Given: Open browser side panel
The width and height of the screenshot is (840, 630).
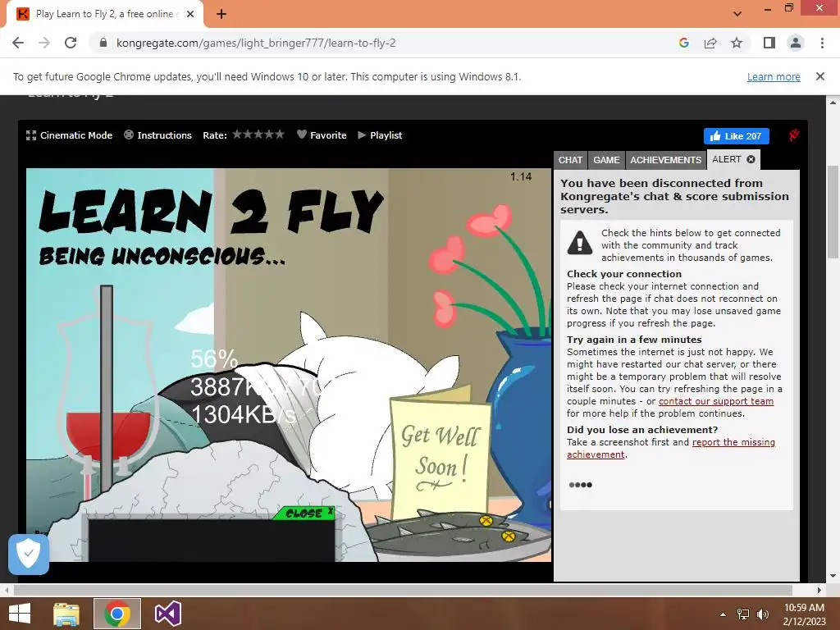Looking at the screenshot, I should coord(769,43).
